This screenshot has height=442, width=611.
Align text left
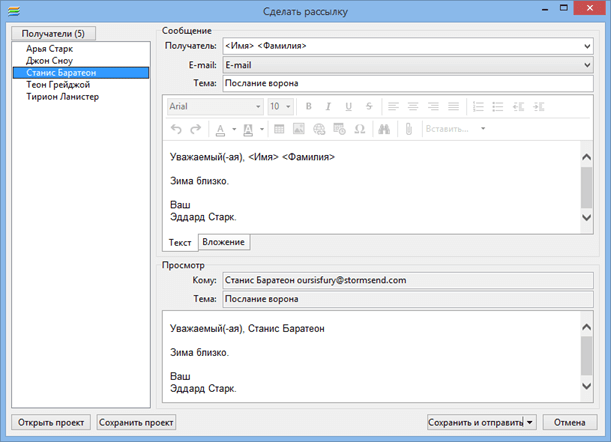[x=393, y=106]
